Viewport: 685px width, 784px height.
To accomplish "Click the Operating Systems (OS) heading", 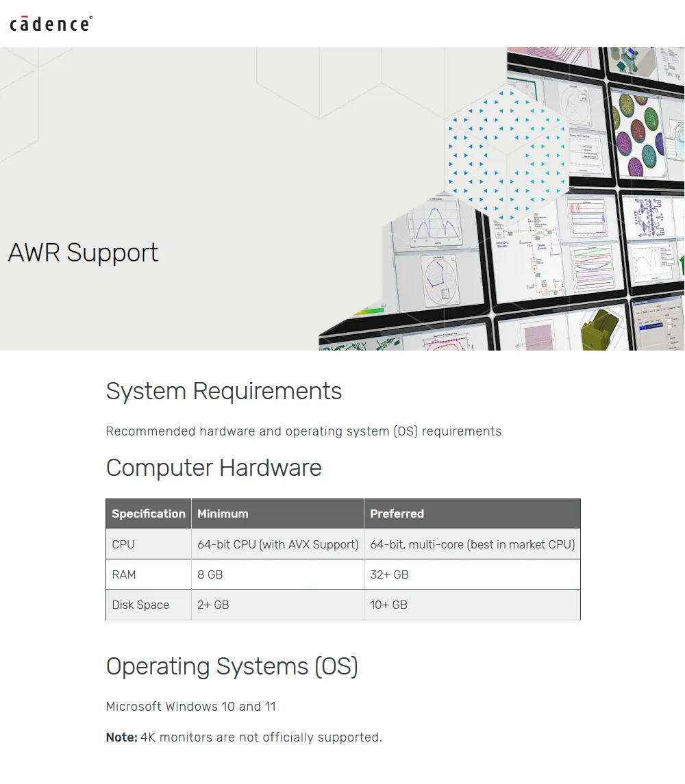I will (x=232, y=666).
